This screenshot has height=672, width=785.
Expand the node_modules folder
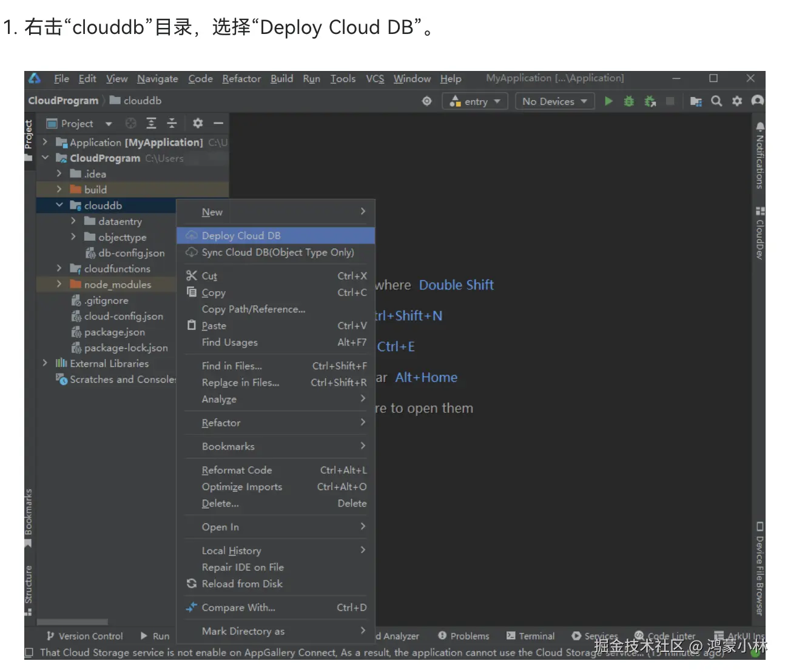click(59, 284)
